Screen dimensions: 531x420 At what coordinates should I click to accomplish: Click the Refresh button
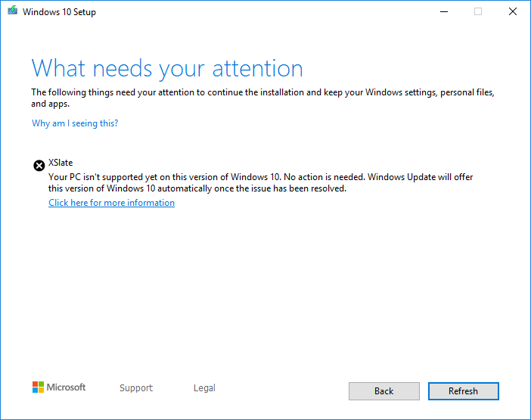(x=463, y=391)
